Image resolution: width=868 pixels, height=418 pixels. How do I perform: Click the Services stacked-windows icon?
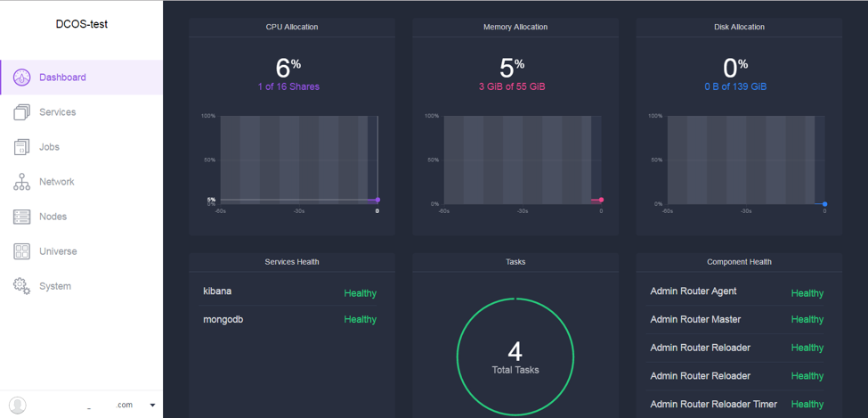click(x=22, y=112)
